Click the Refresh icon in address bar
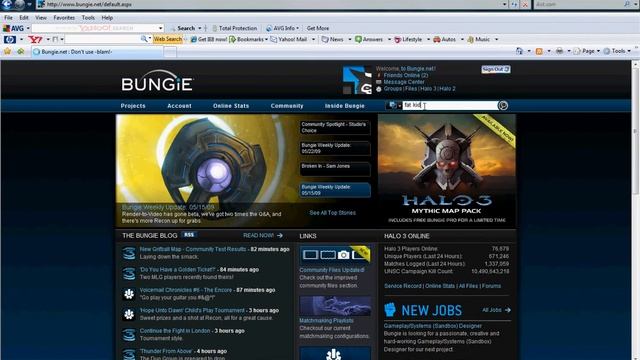The image size is (640, 360). [x=514, y=4]
